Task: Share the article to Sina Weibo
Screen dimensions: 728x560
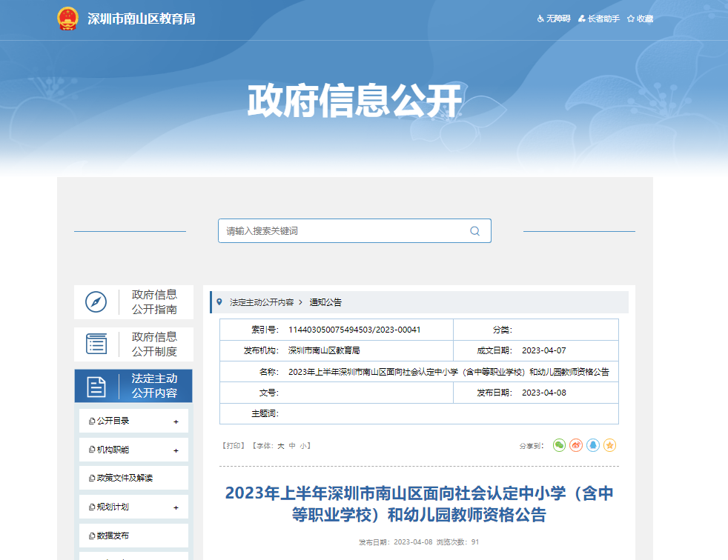Action: 576,445
